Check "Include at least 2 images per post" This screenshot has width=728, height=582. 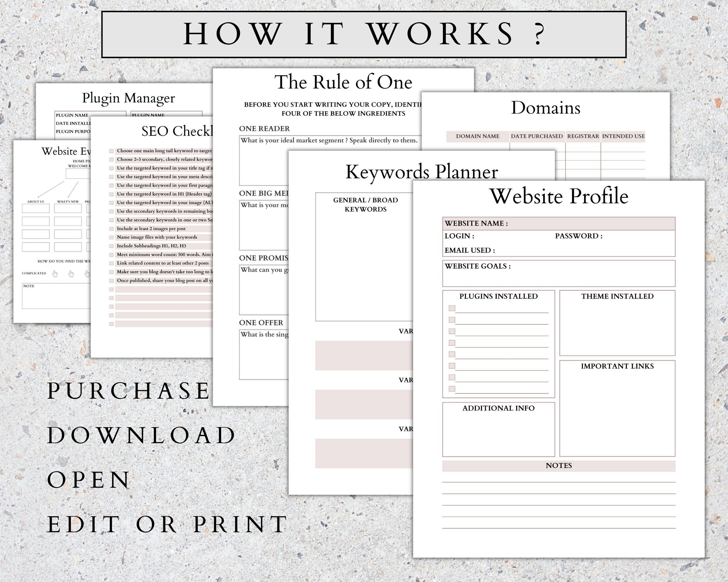click(x=112, y=229)
